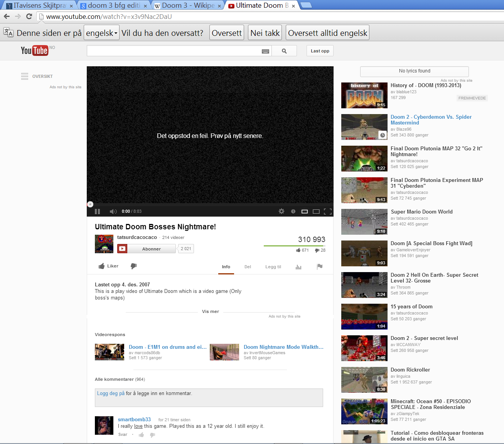Image resolution: width=504 pixels, height=444 pixels.
Task: Open the tatsurdcacocaco channel name link
Action: (x=137, y=237)
